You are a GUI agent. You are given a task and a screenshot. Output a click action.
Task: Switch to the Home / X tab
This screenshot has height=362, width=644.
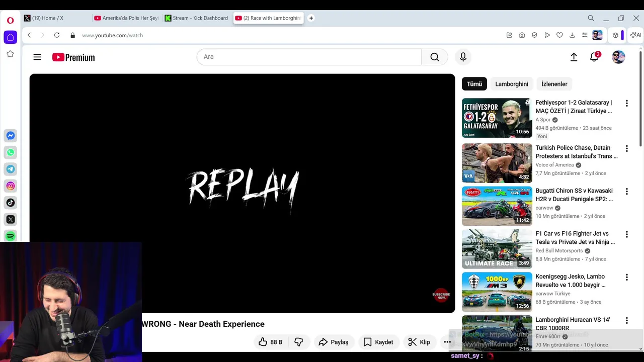[x=55, y=18]
